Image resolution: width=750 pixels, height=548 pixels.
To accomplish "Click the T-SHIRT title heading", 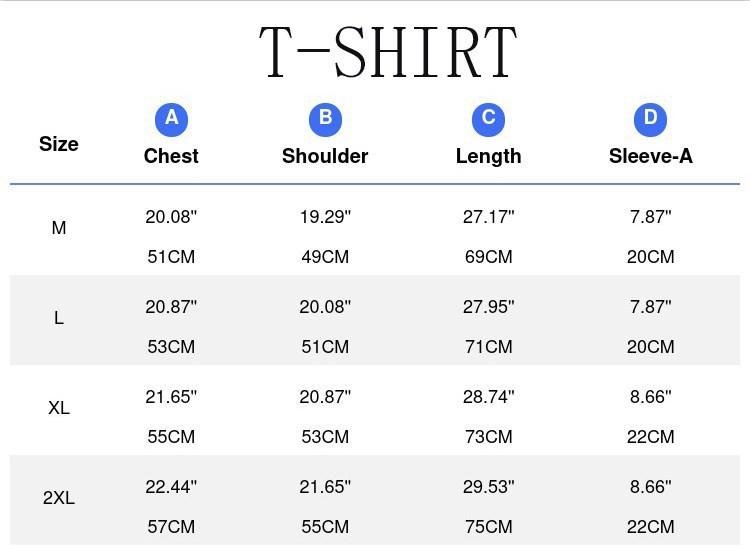I will pyautogui.click(x=388, y=52).
